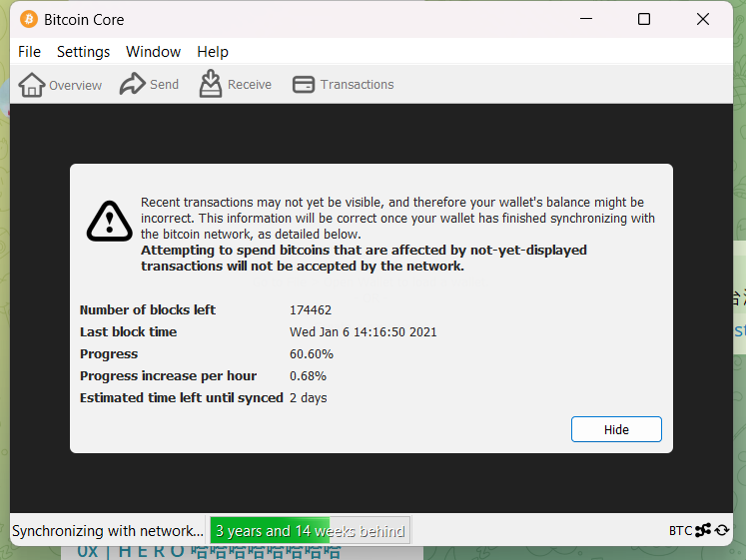
Task: Click the BTC unit selector in status bar
Action: (680, 530)
